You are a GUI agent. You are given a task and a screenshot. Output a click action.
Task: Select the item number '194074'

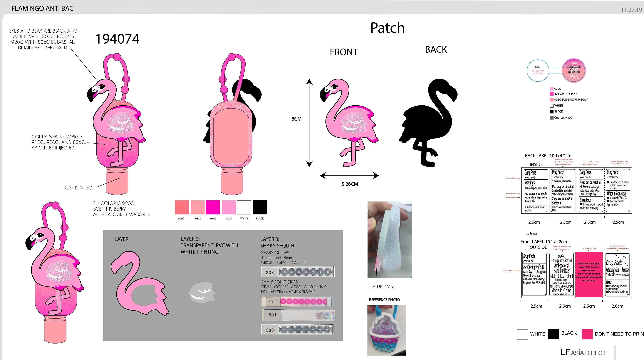pyautogui.click(x=118, y=39)
